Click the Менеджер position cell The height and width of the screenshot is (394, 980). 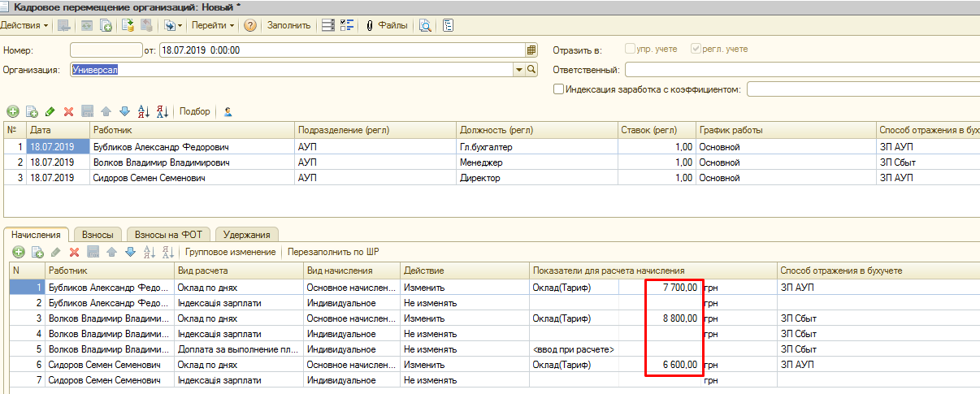tap(537, 162)
